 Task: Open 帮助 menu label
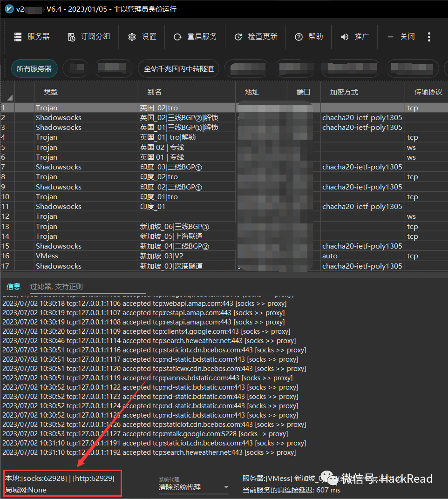[316, 37]
